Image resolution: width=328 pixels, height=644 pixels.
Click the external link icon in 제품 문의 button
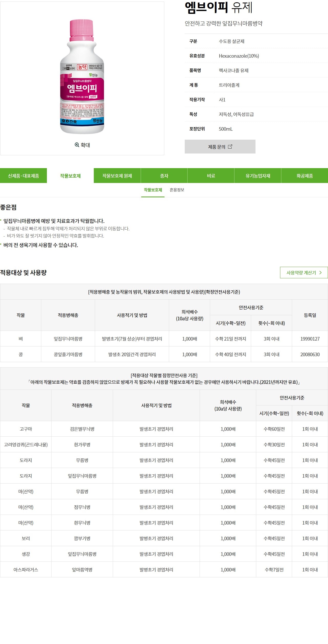(230, 147)
